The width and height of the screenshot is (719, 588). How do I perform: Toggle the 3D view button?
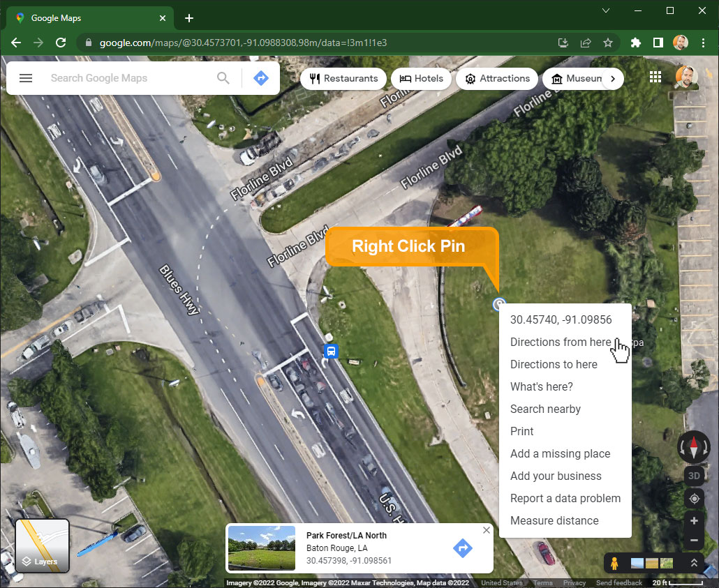click(x=694, y=476)
